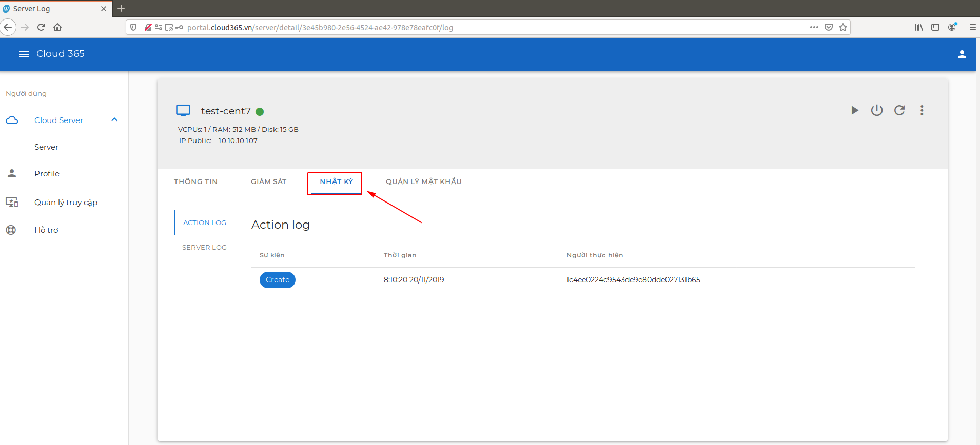Click the IP address 10.10.10.107

point(238,141)
